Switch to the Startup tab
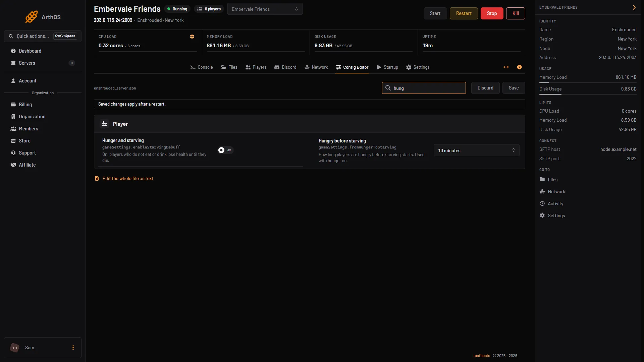 click(387, 67)
